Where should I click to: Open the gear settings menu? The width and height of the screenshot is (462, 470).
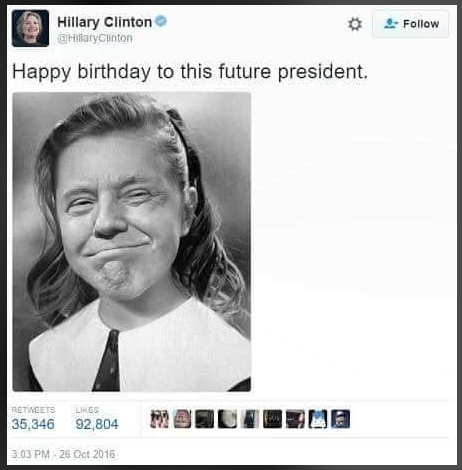[x=355, y=24]
